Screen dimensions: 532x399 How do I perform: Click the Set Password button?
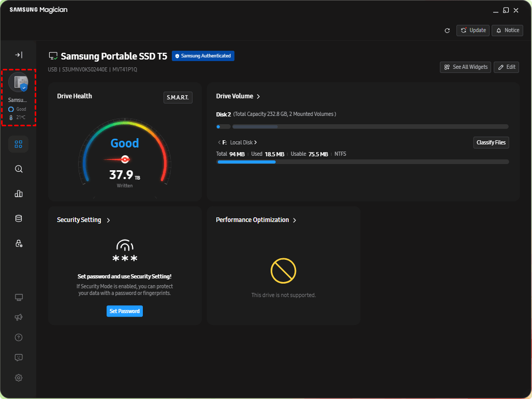click(x=124, y=311)
